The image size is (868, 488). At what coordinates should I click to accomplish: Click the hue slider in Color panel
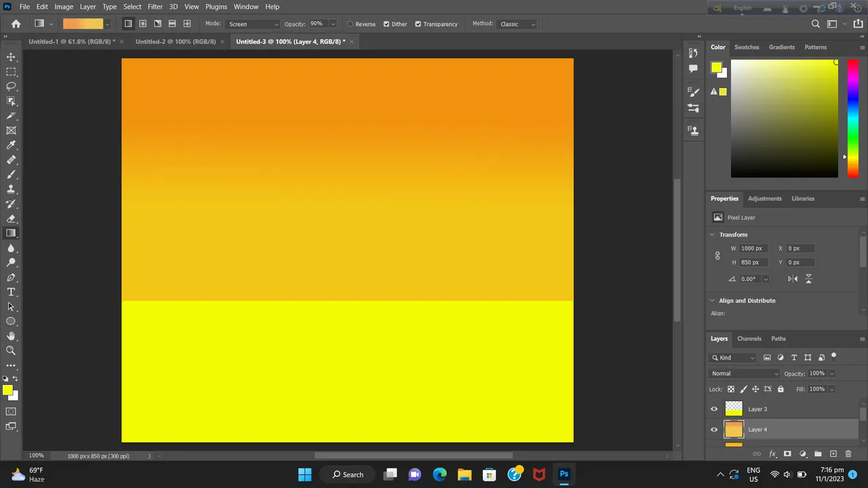point(853,119)
